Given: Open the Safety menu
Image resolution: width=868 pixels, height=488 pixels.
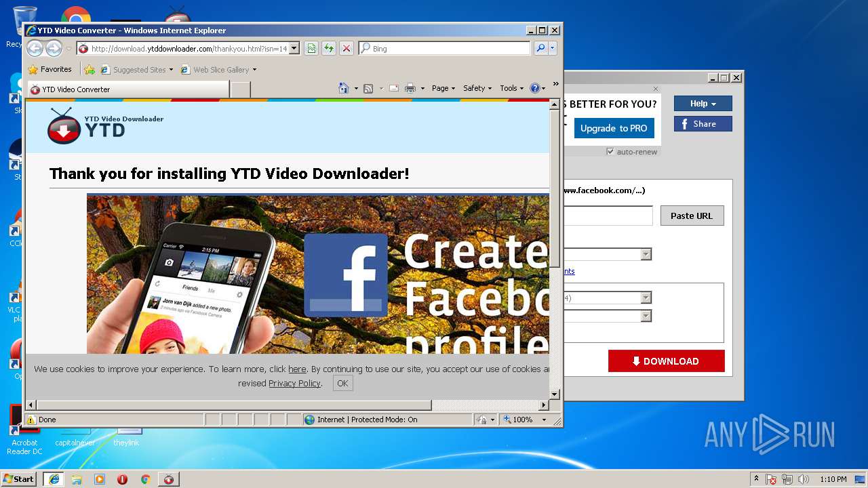Looking at the screenshot, I should point(477,88).
